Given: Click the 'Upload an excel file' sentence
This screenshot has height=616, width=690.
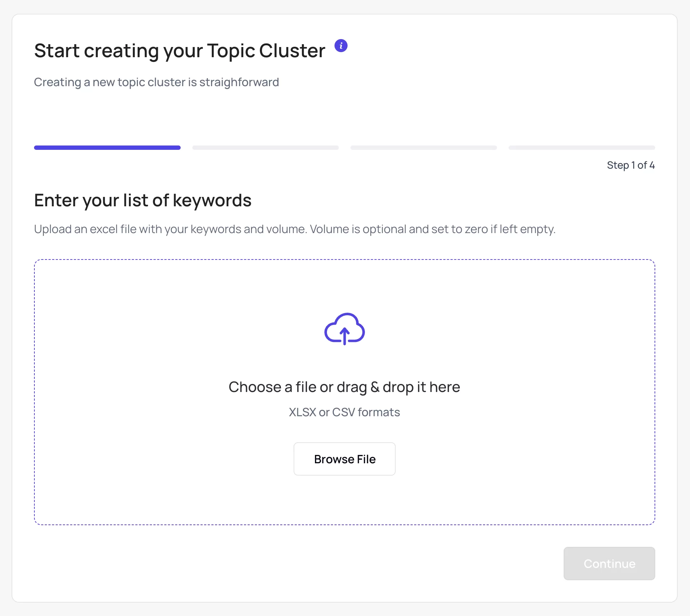Looking at the screenshot, I should 171,229.
